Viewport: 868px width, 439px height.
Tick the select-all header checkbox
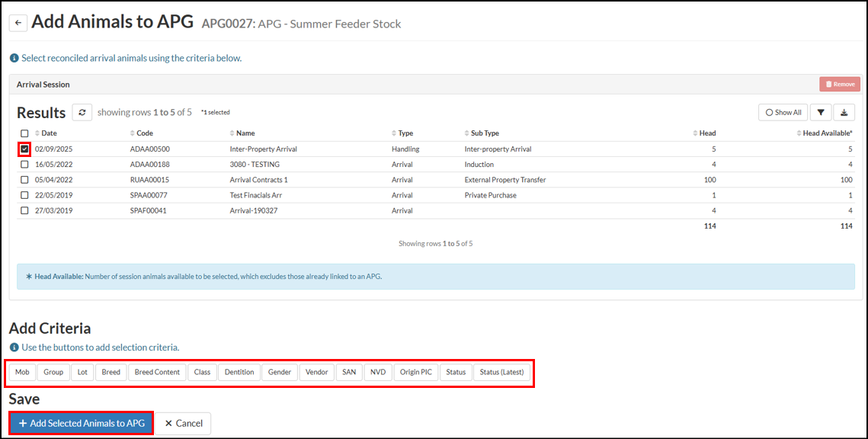[24, 133]
